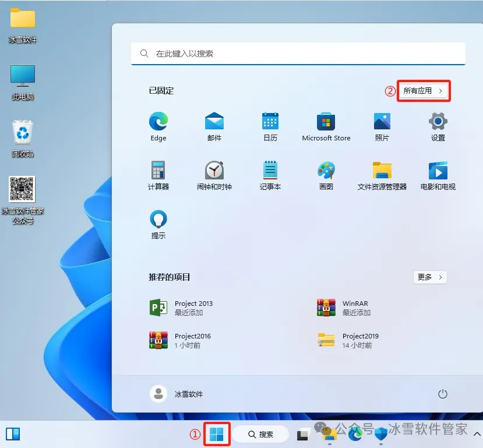Launch 电影和电视 movies app
The image size is (483, 448).
(x=438, y=175)
